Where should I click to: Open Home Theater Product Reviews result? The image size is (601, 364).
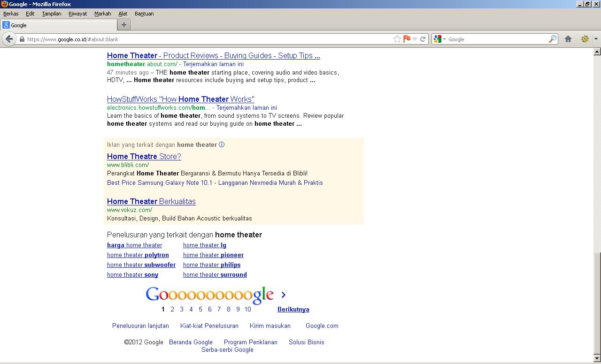click(214, 55)
